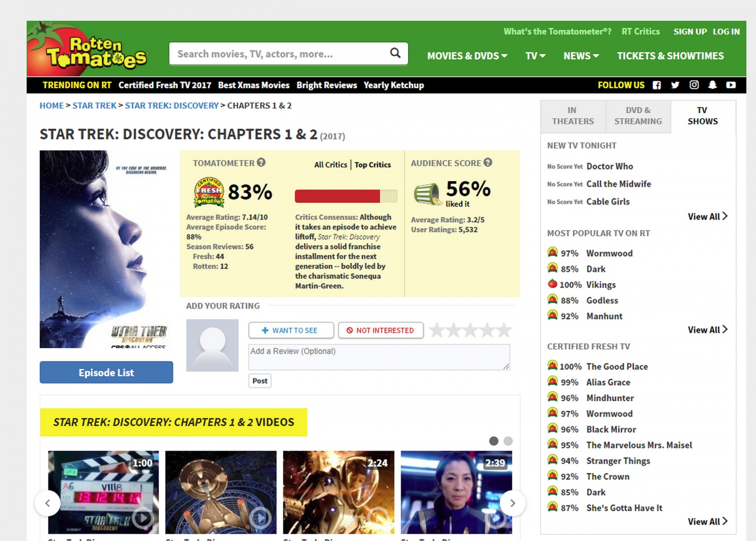Click Audience Score help question icon

488,162
